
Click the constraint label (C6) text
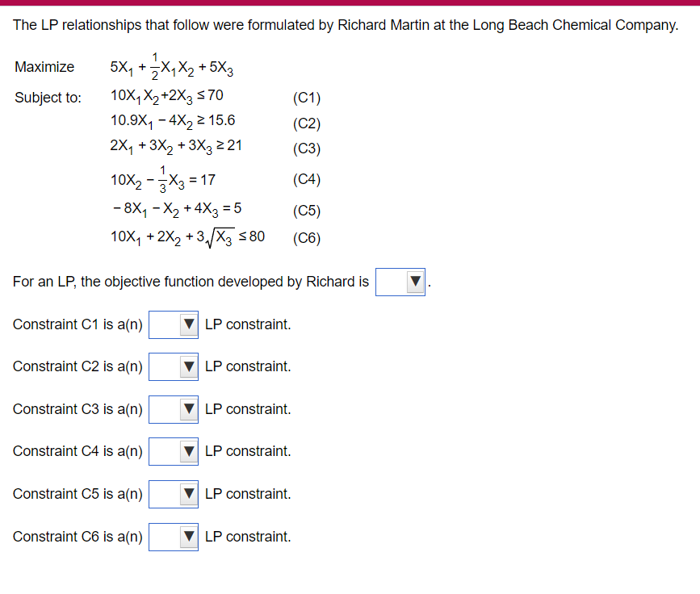(x=306, y=238)
